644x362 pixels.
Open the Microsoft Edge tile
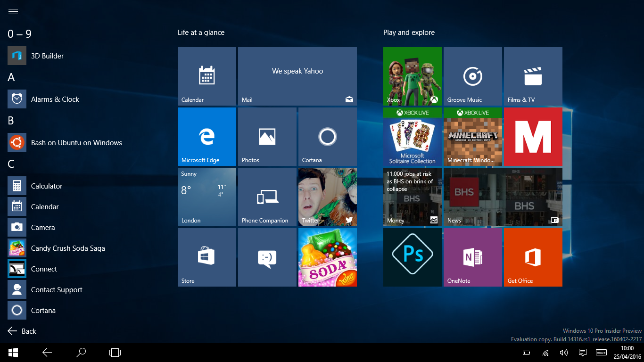tap(206, 137)
